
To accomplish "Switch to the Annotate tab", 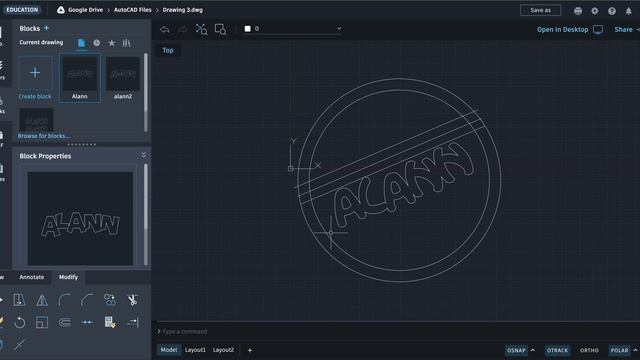I will [32, 277].
